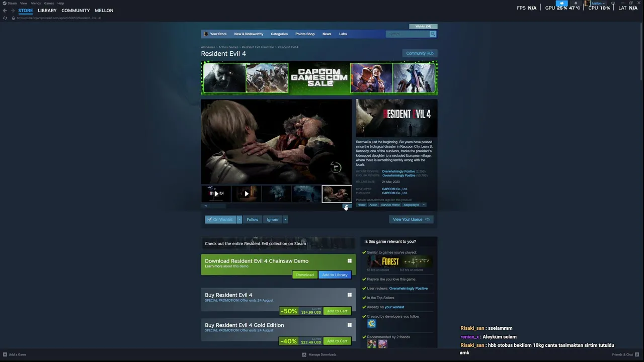This screenshot has height=362, width=644.
Task: Click the Mellon profile avatar icon
Action: tap(587, 3)
